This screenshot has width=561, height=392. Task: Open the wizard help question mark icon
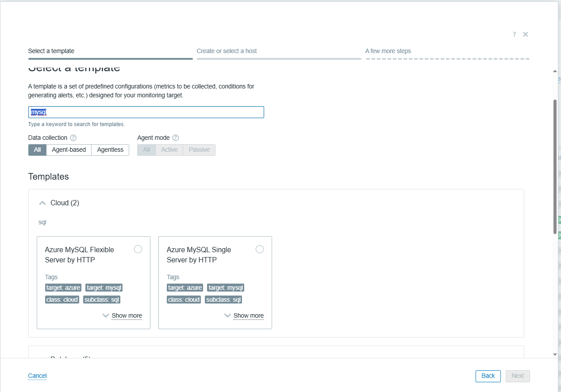click(514, 35)
